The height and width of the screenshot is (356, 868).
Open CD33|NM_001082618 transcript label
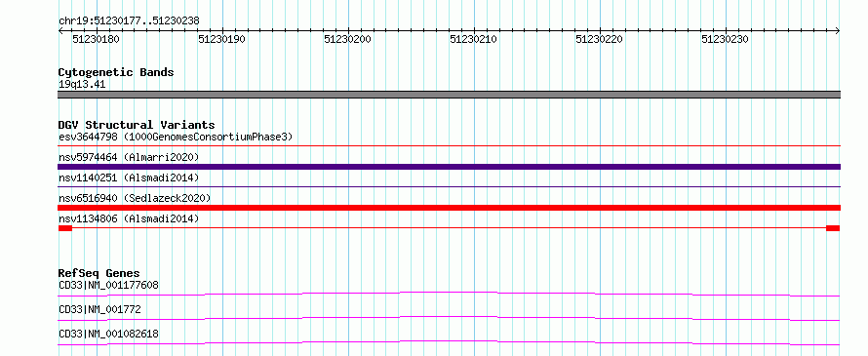click(108, 334)
